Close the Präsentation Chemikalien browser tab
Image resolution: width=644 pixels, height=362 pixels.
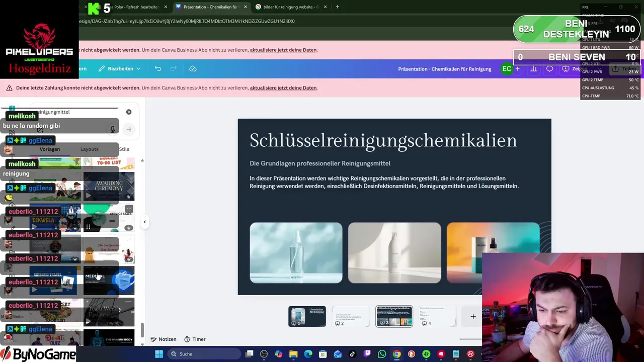point(246,7)
